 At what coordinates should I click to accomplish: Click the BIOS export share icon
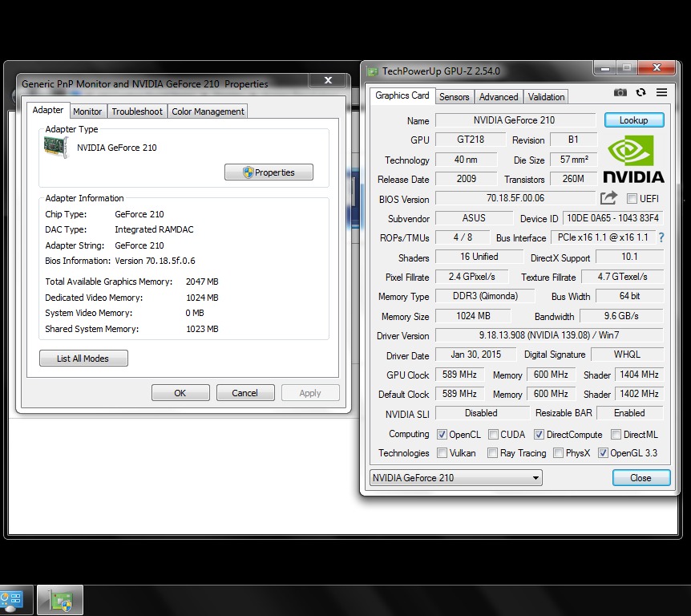pos(609,198)
